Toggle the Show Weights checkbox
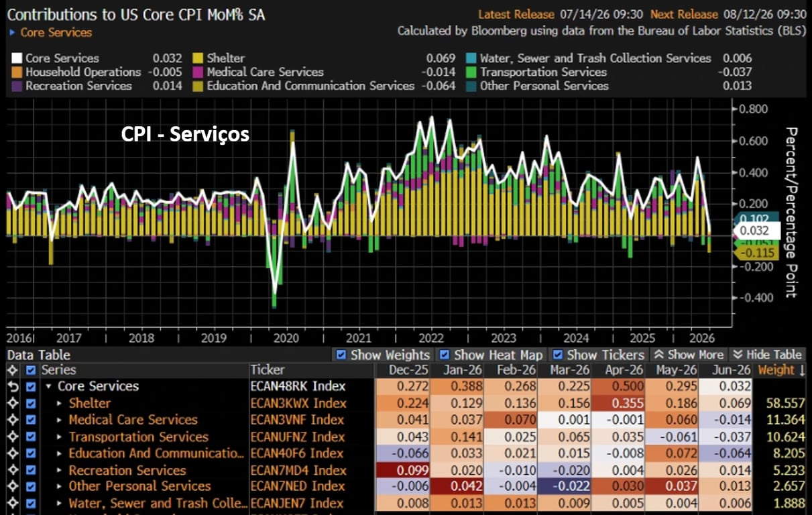 coord(341,355)
